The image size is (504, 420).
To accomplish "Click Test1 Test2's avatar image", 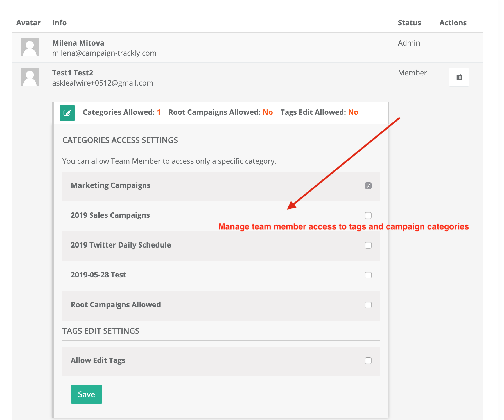I will click(30, 77).
